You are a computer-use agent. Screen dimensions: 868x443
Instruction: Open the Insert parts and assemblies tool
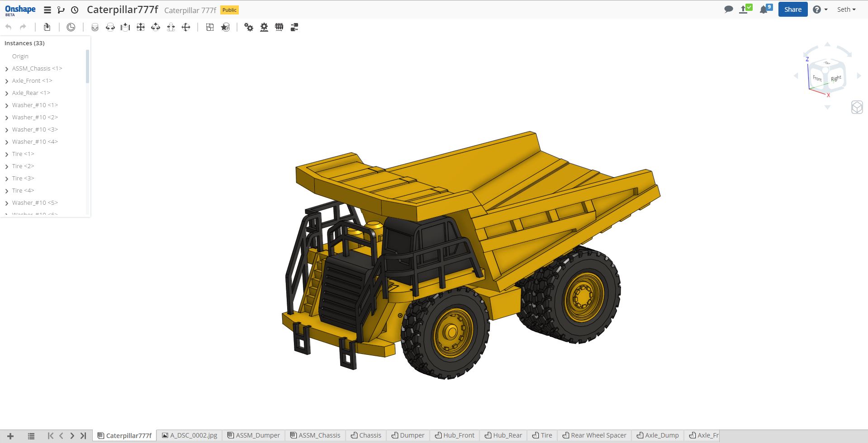click(x=47, y=27)
